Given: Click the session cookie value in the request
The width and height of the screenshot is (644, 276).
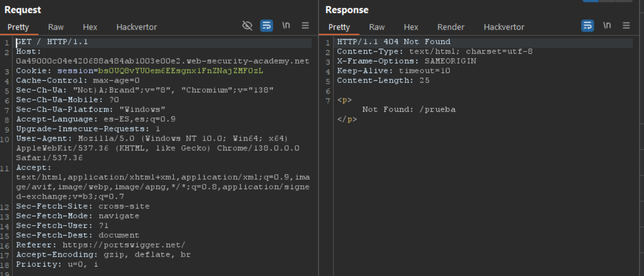Looking at the screenshot, I should pos(180,71).
